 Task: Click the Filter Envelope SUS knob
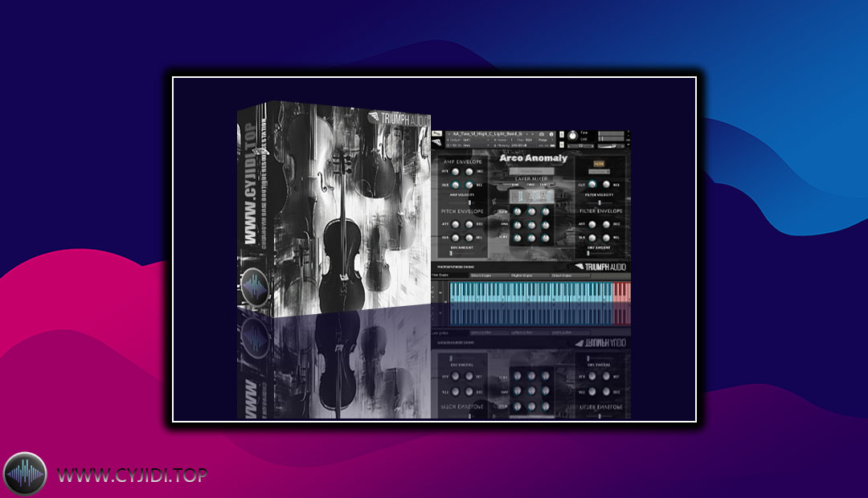(592, 238)
